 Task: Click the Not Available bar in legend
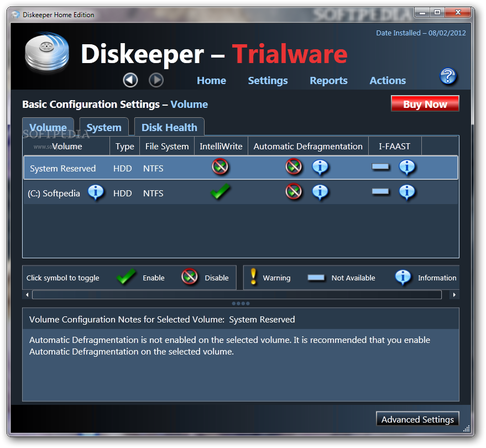coord(316,278)
